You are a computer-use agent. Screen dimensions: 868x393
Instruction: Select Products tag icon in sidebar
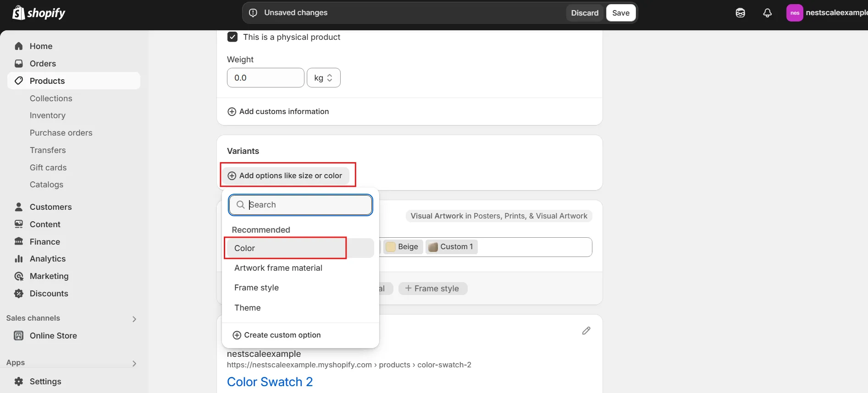[x=19, y=81]
